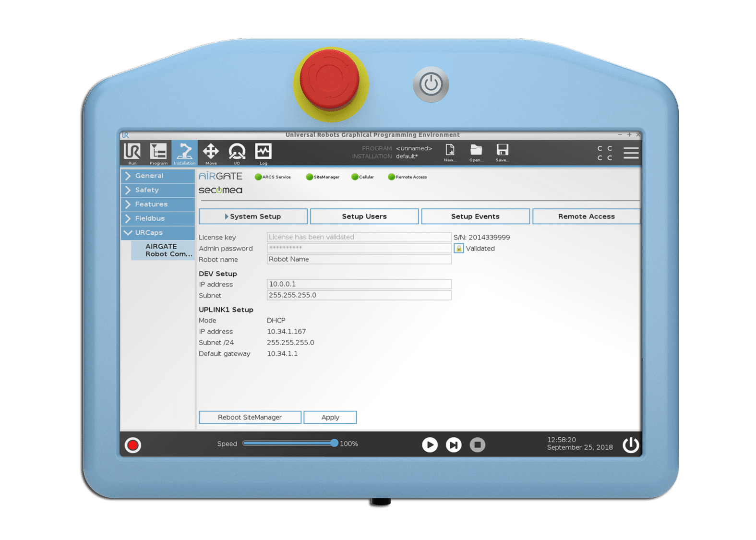756x540 pixels.
Task: Click the Apply button
Action: (x=330, y=417)
